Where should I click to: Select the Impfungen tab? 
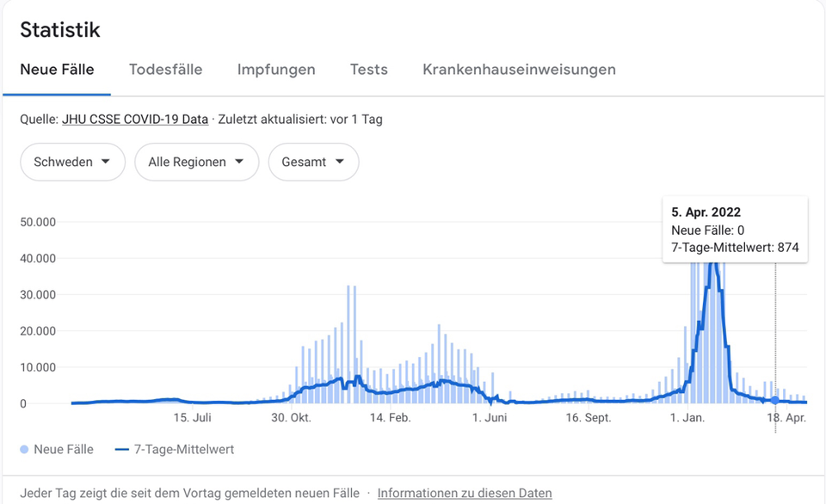pyautogui.click(x=276, y=70)
